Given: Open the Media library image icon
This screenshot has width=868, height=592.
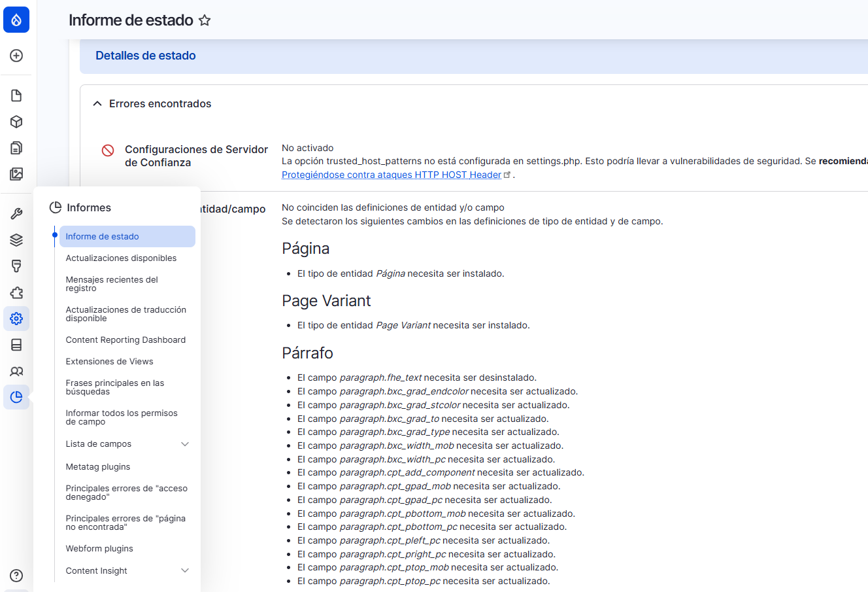Looking at the screenshot, I should [x=15, y=174].
